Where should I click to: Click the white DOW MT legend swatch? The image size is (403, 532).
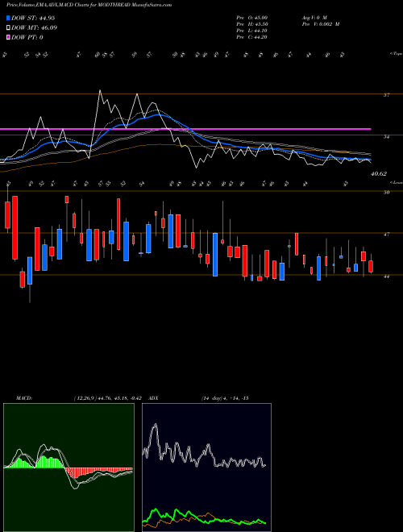point(8,28)
